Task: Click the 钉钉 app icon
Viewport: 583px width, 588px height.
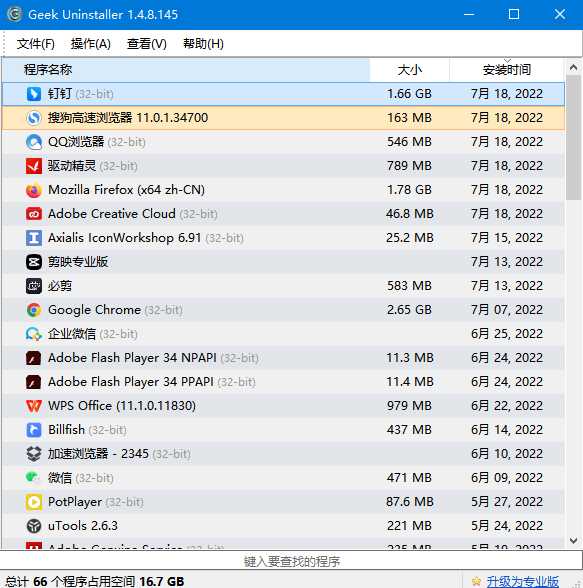Action: [x=34, y=94]
